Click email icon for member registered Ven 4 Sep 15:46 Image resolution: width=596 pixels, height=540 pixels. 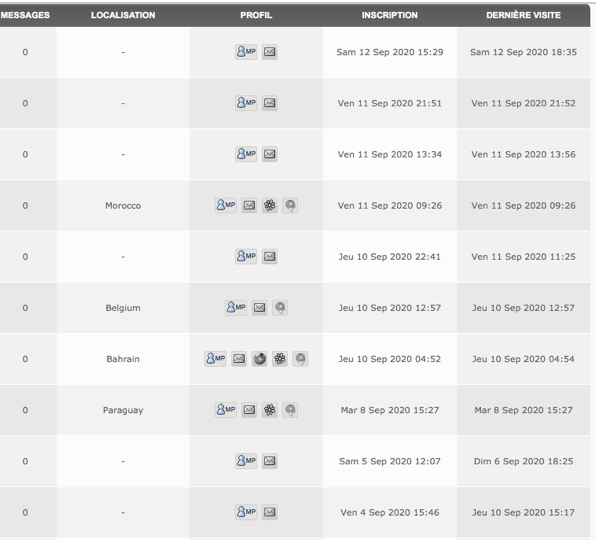(x=270, y=512)
